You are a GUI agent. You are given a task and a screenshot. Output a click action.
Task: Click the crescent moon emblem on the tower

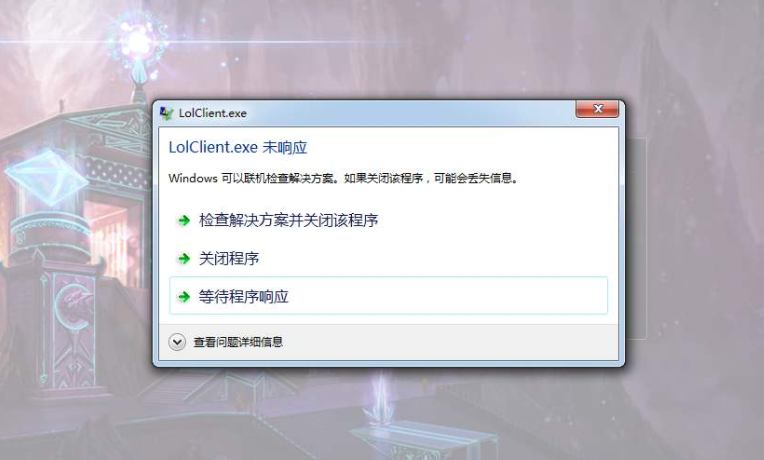[73, 306]
